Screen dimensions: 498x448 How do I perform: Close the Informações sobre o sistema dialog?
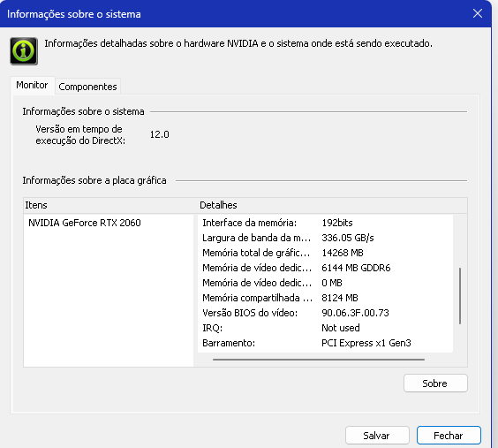click(478, 13)
